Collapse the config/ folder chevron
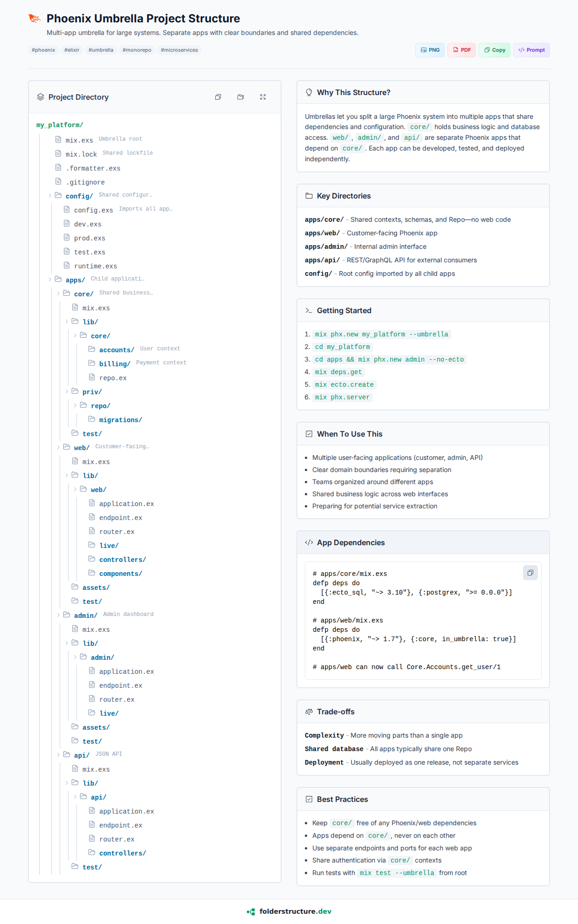578x924 pixels. coord(50,196)
